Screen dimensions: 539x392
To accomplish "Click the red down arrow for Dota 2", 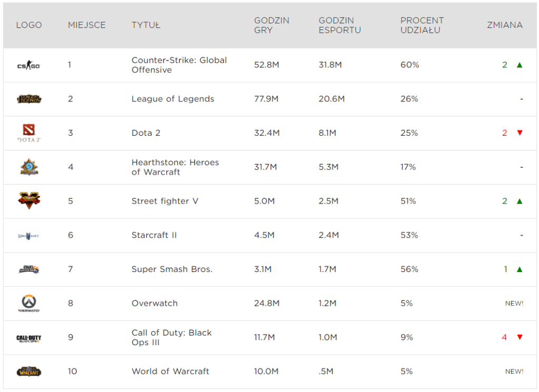I will click(x=520, y=133).
